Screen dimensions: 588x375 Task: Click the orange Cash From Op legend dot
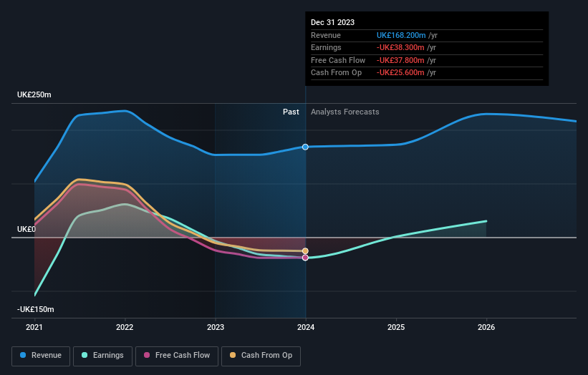click(233, 355)
